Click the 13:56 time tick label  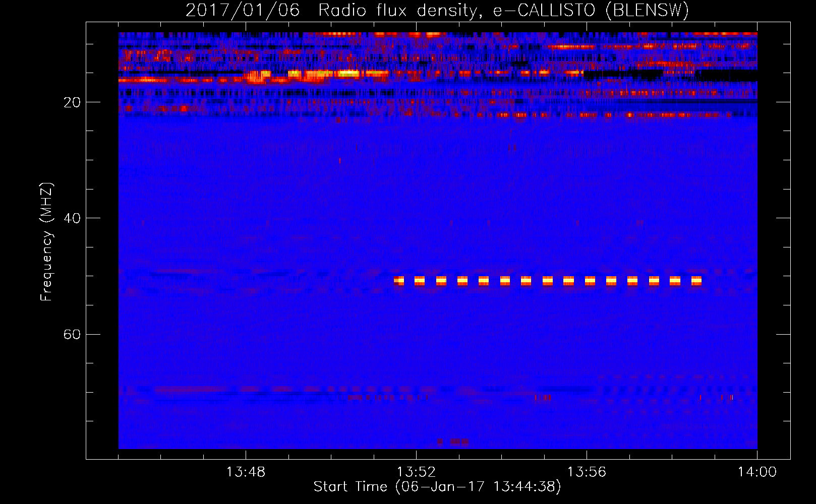pyautogui.click(x=587, y=472)
